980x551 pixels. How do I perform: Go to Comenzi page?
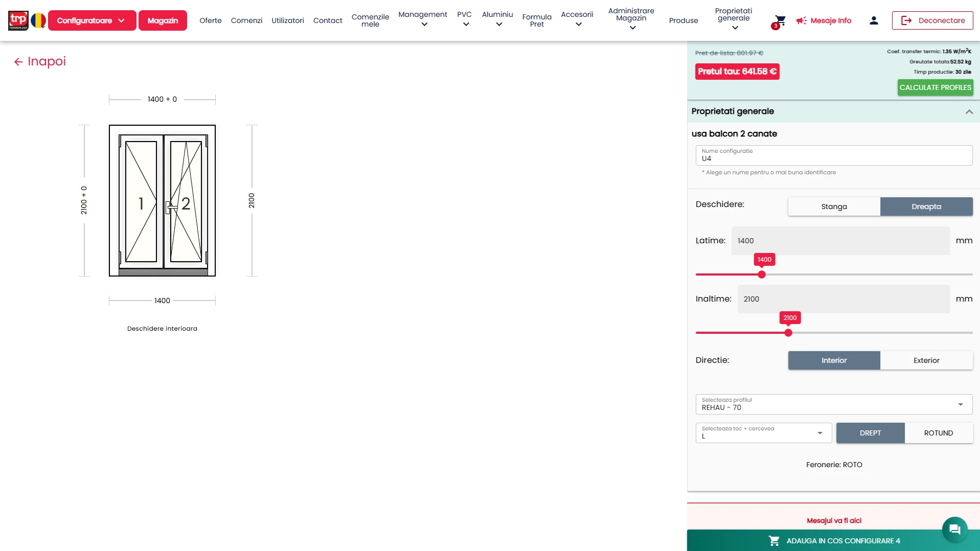coord(246,20)
